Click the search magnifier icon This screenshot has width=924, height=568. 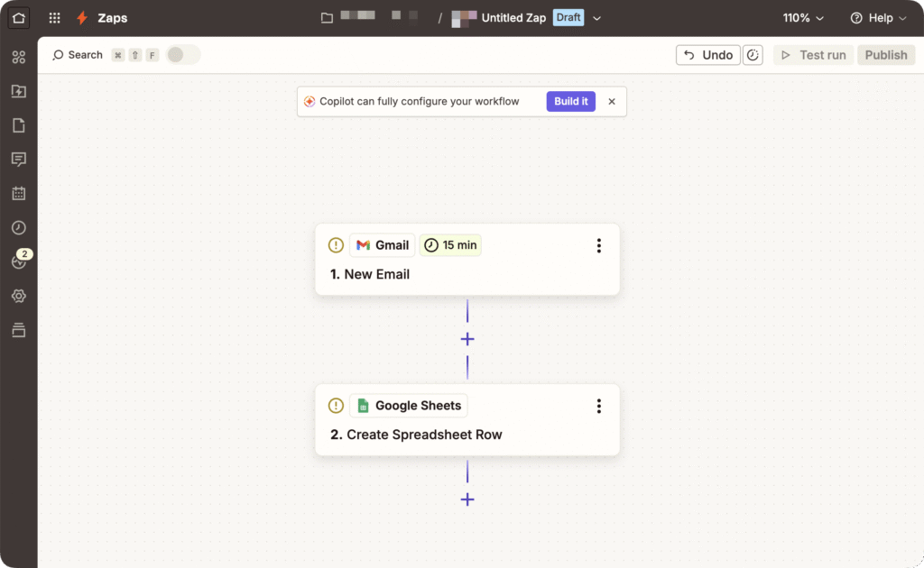(58, 55)
